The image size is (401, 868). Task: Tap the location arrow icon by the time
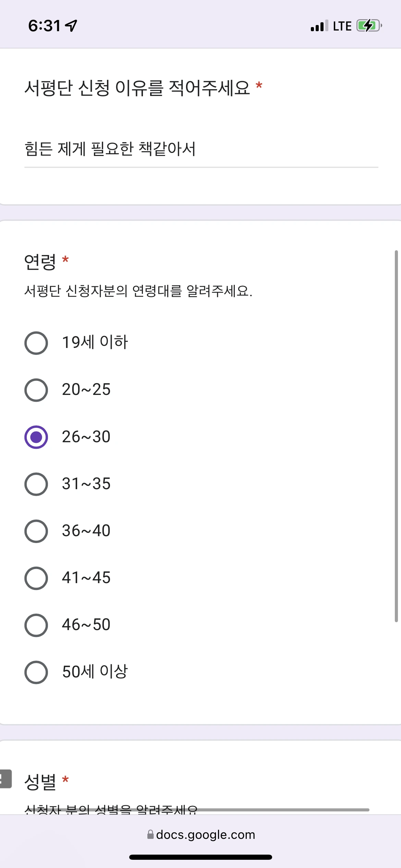tap(71, 25)
